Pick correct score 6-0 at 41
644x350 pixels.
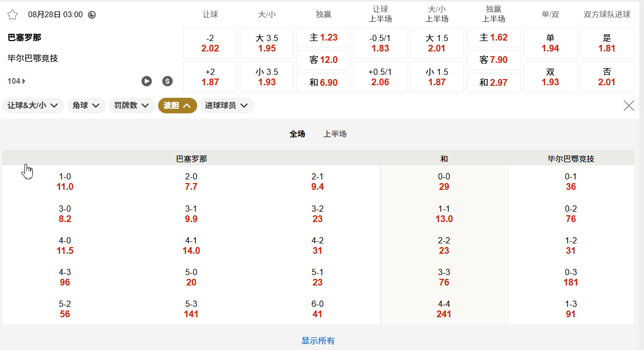point(318,309)
